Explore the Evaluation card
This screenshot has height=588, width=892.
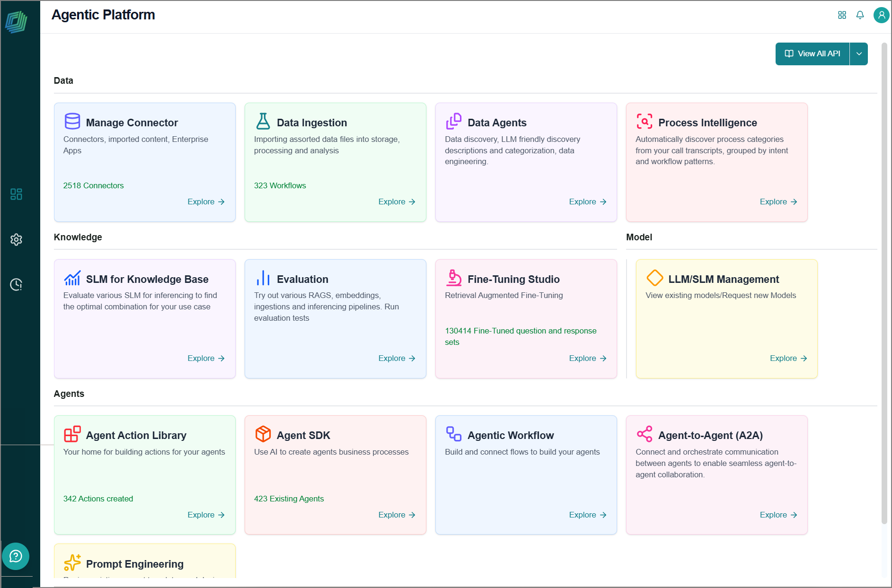(x=397, y=359)
